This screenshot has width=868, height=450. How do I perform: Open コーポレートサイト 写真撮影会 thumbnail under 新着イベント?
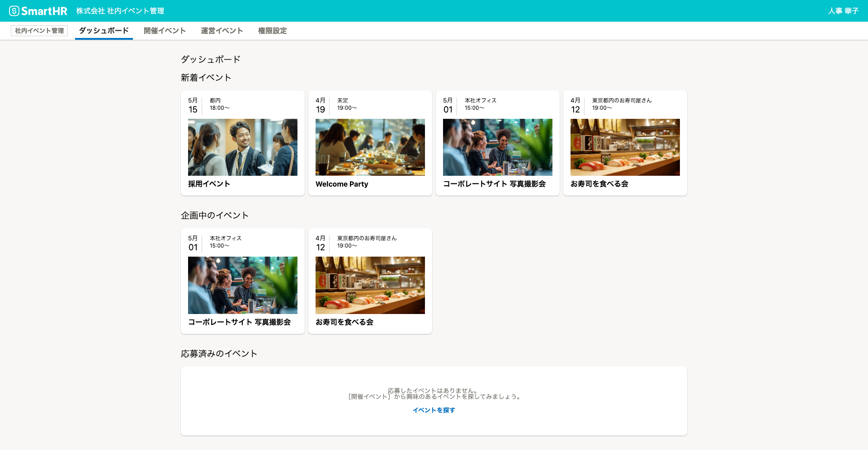[x=498, y=147]
